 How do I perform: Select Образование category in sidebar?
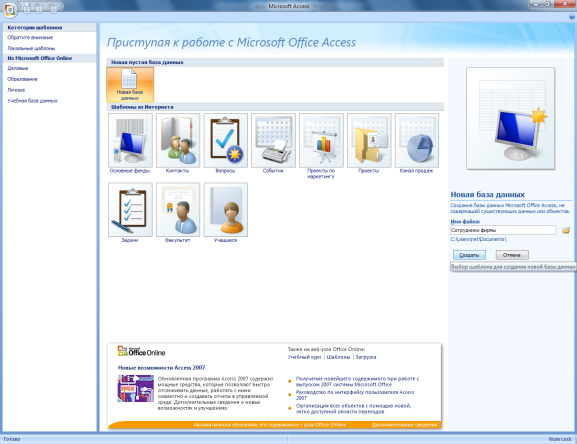click(x=22, y=79)
